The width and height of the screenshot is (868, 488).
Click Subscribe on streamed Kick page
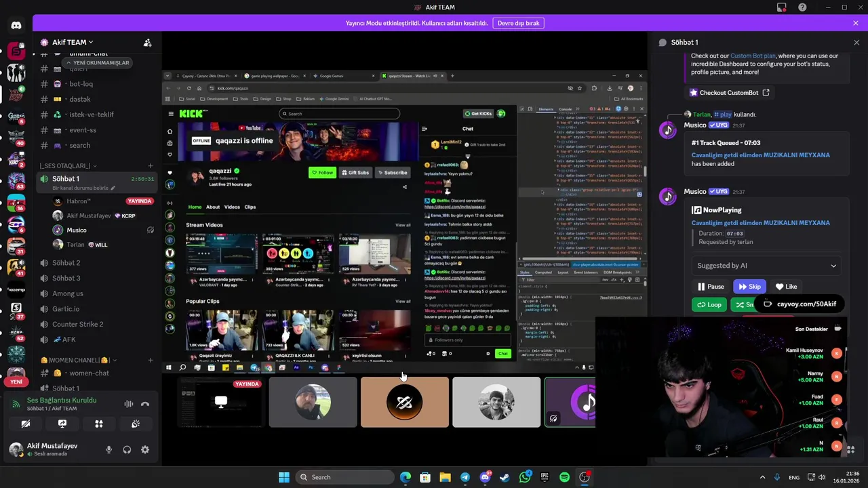point(393,172)
